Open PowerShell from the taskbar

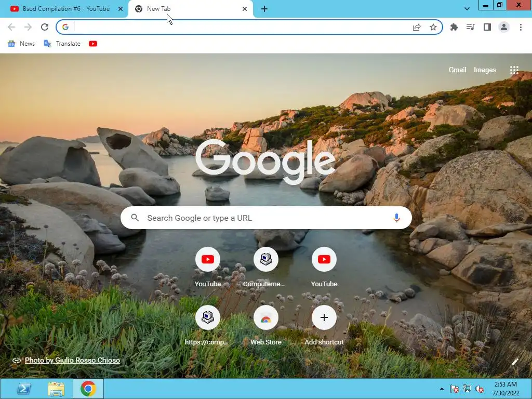click(24, 389)
